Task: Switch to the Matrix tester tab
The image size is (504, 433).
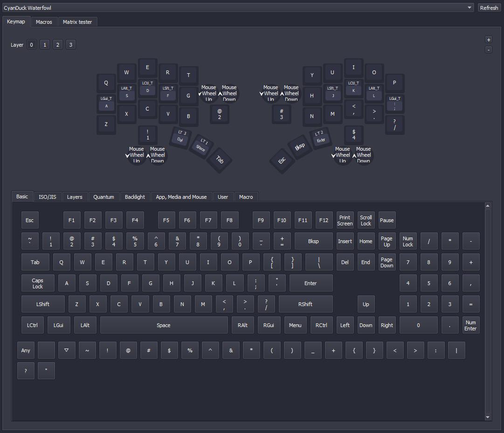Action: [x=77, y=22]
